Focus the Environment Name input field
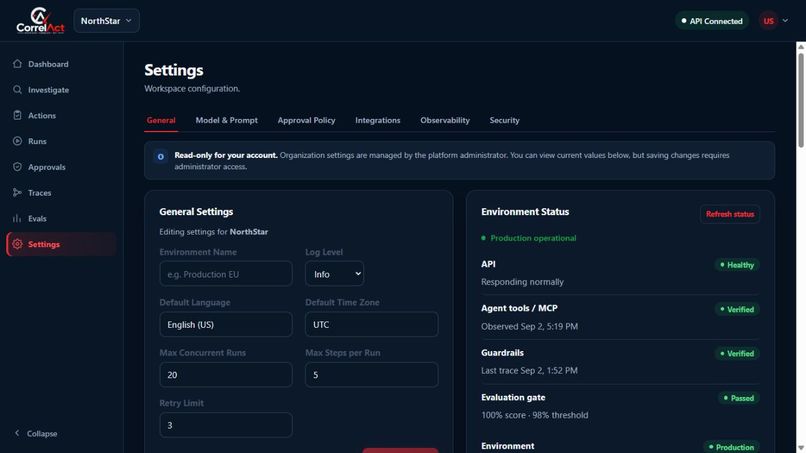Image resolution: width=806 pixels, height=453 pixels. coord(226,274)
